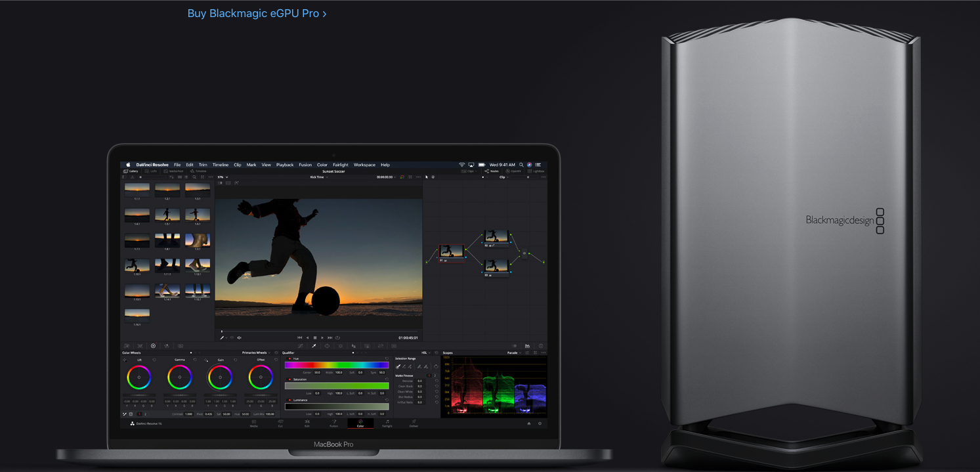Toggle the OpenFX panel
This screenshot has height=472, width=980.
[513, 171]
